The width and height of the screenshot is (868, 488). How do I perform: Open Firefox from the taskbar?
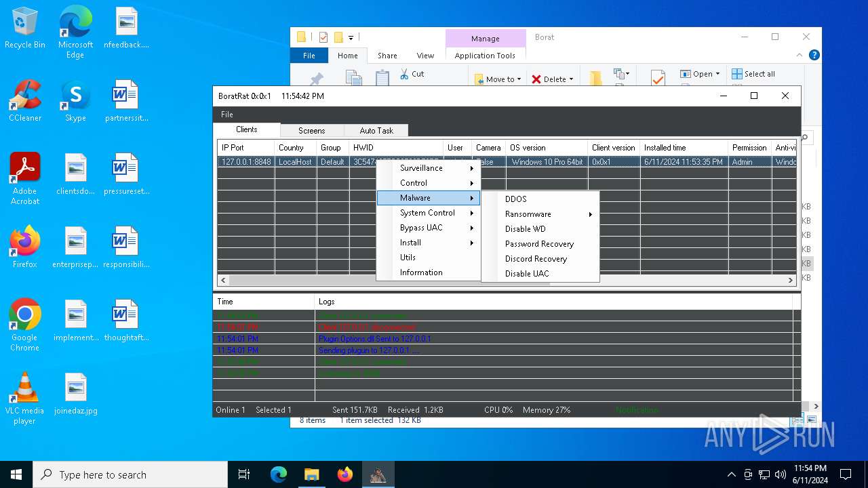click(345, 474)
